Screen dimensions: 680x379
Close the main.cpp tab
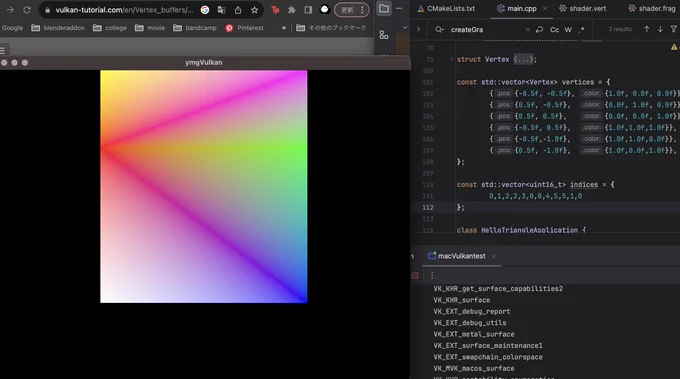[545, 8]
